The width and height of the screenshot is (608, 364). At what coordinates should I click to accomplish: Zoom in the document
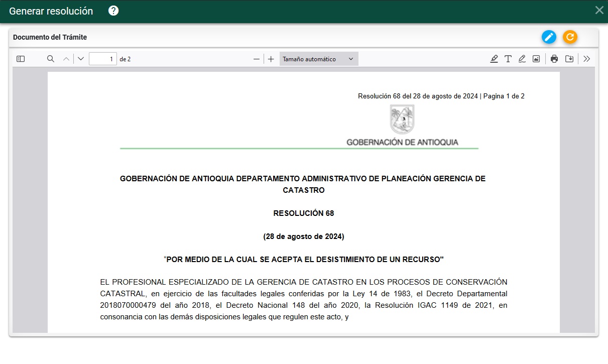click(x=271, y=59)
